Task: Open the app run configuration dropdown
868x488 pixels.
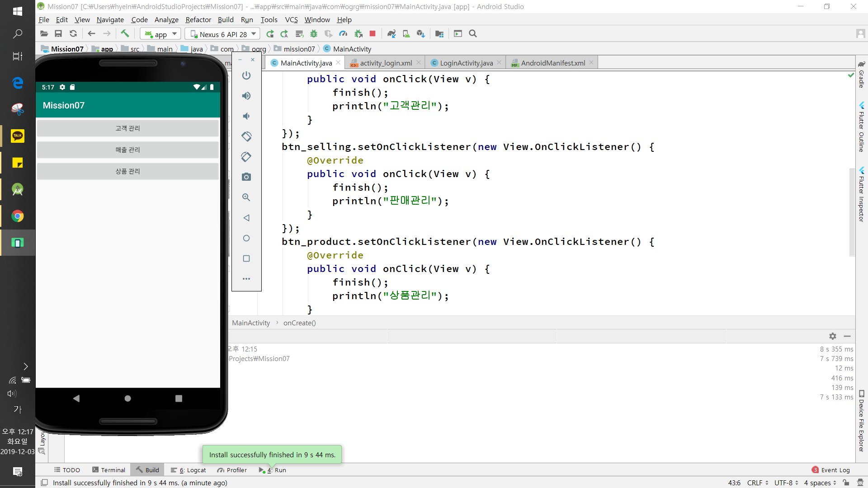Action: coord(161,34)
